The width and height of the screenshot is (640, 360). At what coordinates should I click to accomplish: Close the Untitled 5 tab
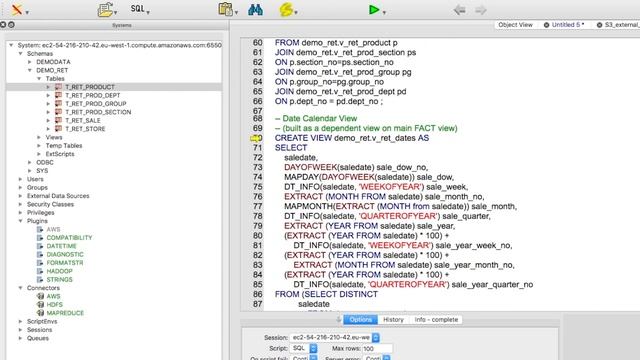546,25
